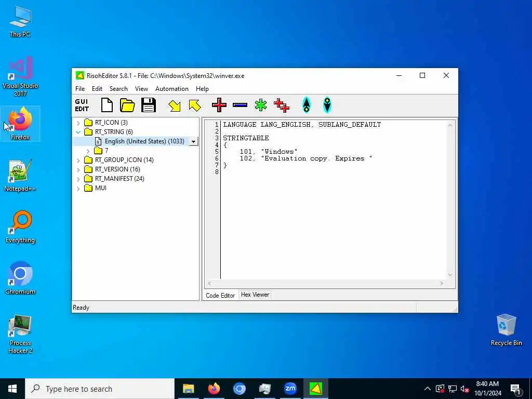Collapse the RT_STRING (6) tree node
The width and height of the screenshot is (532, 399).
tap(78, 132)
